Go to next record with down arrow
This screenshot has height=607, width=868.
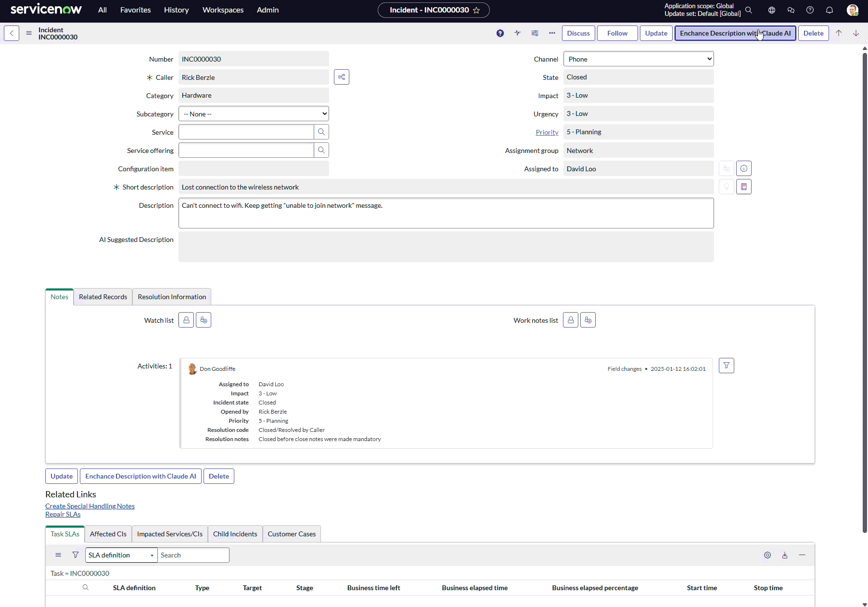click(856, 33)
